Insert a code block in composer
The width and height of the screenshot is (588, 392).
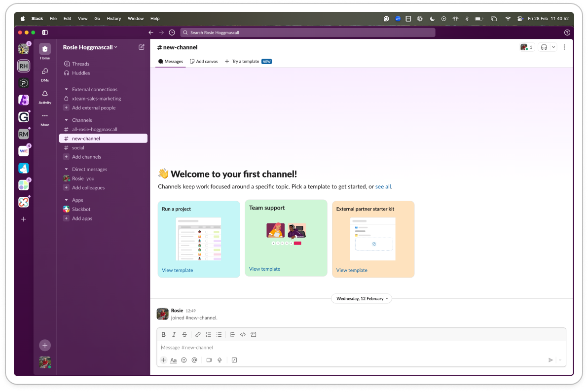coord(254,335)
